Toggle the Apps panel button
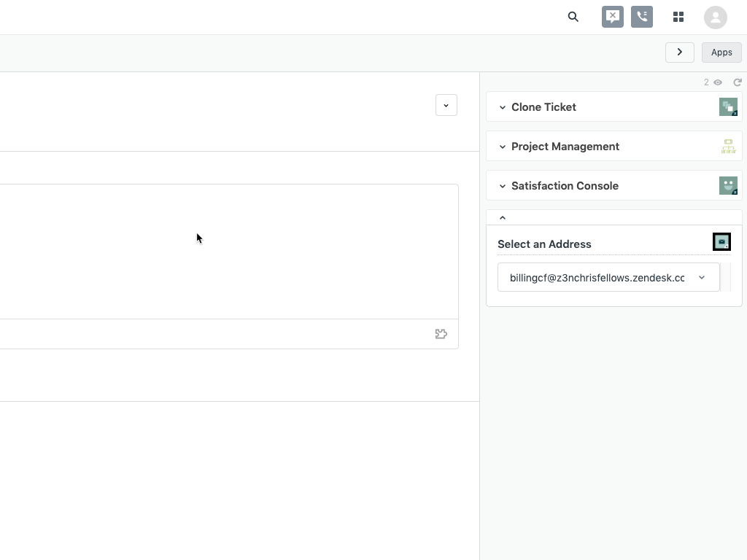Viewport: 747px width, 560px height. point(721,52)
